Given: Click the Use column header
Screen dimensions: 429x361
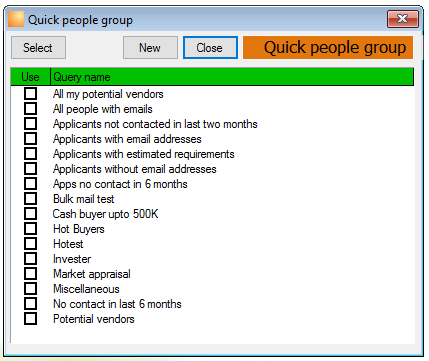Looking at the screenshot, I should click(30, 77).
